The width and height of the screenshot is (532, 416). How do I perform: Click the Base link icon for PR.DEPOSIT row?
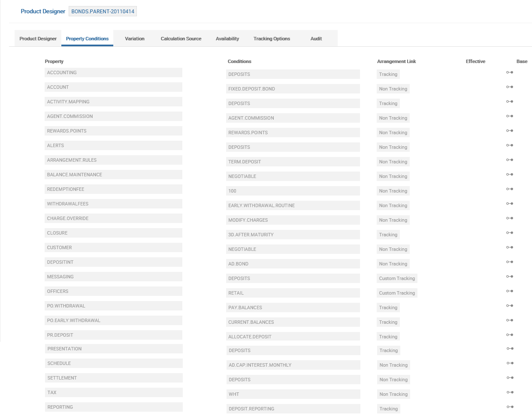510,335
